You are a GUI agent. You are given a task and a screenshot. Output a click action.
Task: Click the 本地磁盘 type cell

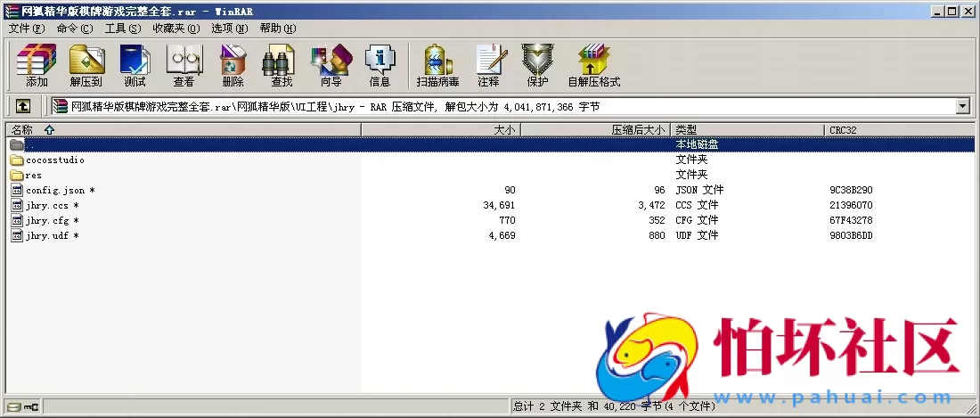(697, 144)
